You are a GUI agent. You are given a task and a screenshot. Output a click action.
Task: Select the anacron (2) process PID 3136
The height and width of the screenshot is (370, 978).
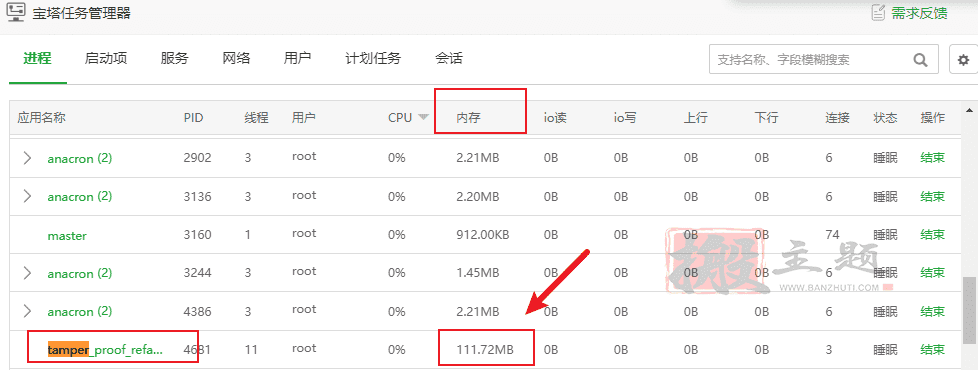pos(79,197)
